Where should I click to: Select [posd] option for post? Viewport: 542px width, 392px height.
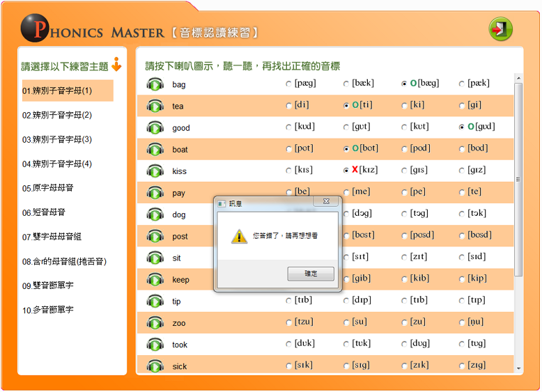coord(404,235)
